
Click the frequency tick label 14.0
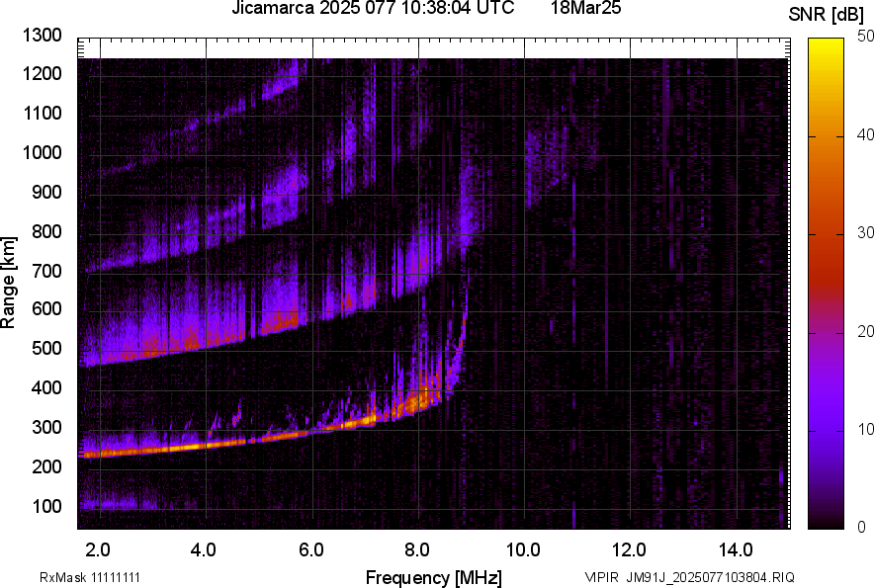point(736,550)
